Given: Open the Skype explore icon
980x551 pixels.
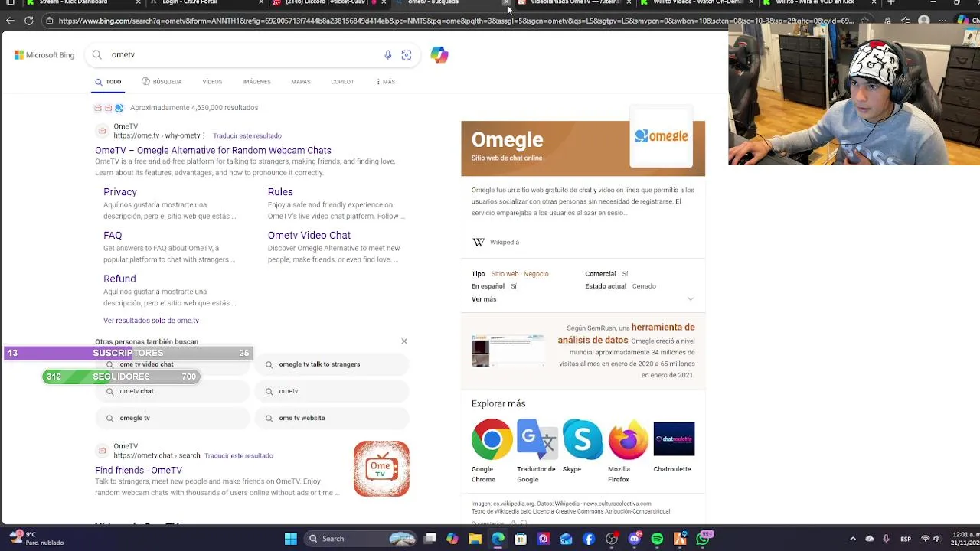Looking at the screenshot, I should tap(583, 439).
